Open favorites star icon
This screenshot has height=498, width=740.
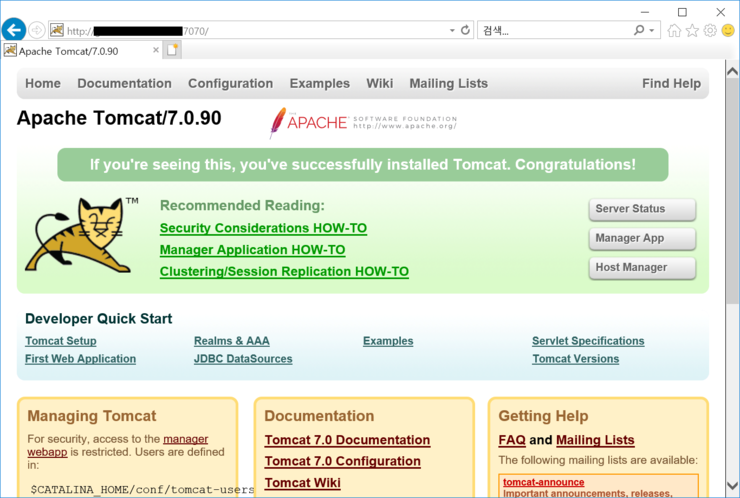click(692, 31)
